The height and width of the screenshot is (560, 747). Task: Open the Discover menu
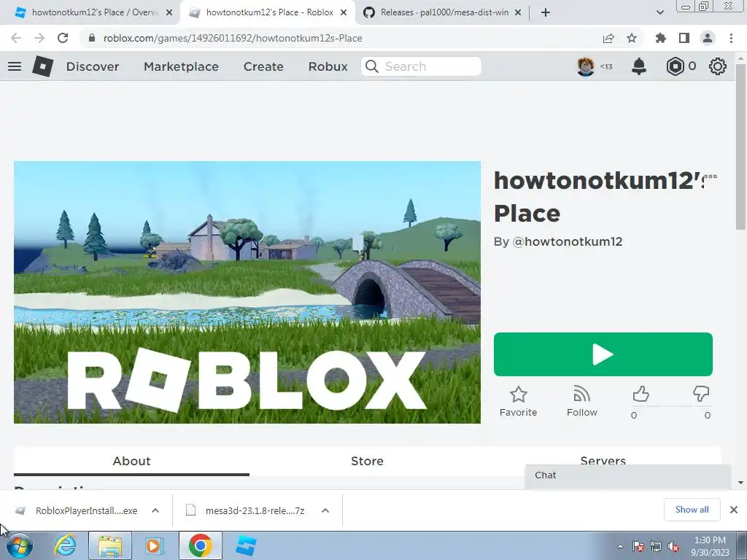point(93,66)
